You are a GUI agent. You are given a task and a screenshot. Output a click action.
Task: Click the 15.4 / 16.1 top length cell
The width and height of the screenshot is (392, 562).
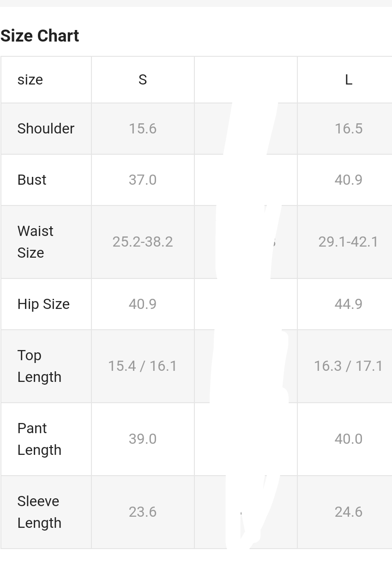(x=143, y=366)
